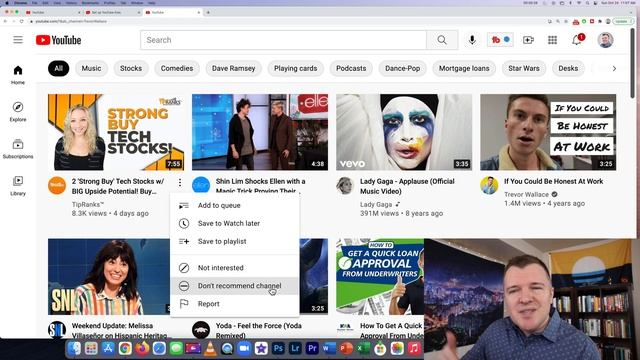Open a new browser tab

[208, 12]
